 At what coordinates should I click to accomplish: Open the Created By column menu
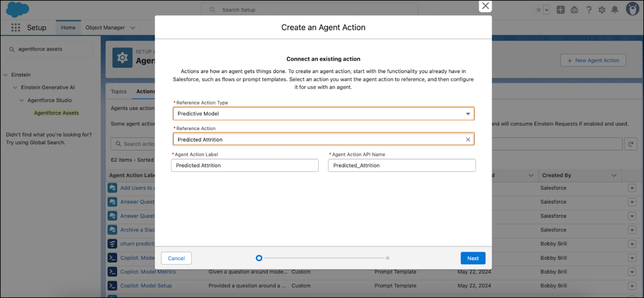pos(614,175)
